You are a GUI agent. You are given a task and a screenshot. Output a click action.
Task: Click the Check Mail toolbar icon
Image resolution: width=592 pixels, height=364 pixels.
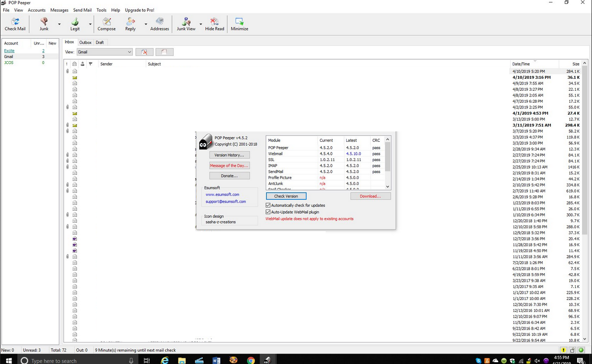(15, 24)
